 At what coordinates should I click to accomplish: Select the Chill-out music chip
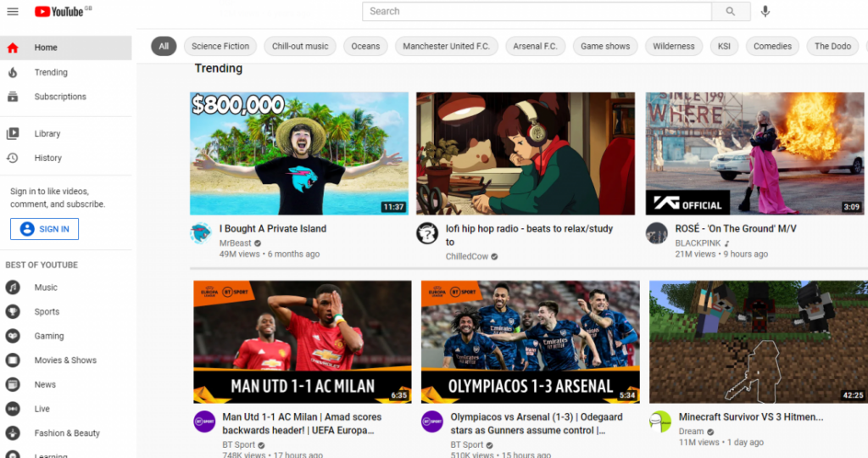(300, 47)
